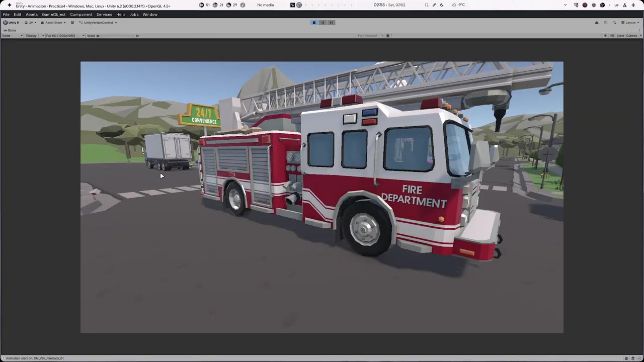The image size is (644, 362).
Task: Stop play mode with the Play button
Action: click(x=314, y=23)
